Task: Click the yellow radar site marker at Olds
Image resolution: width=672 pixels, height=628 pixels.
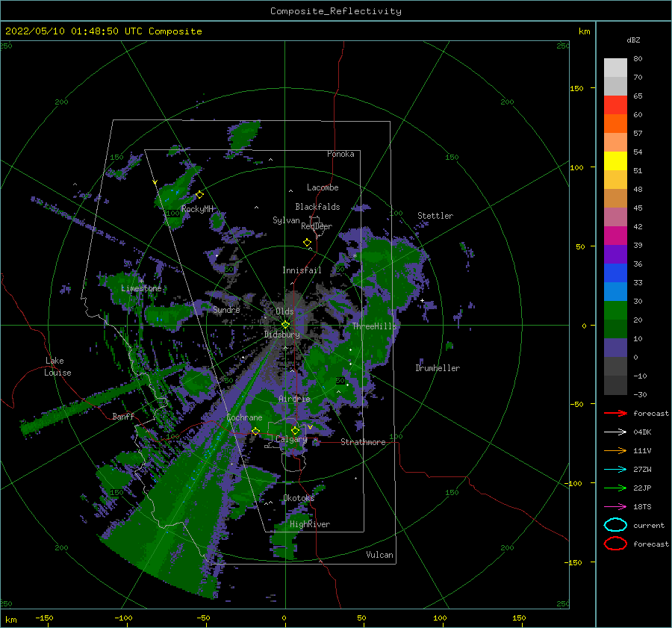Action: click(285, 325)
